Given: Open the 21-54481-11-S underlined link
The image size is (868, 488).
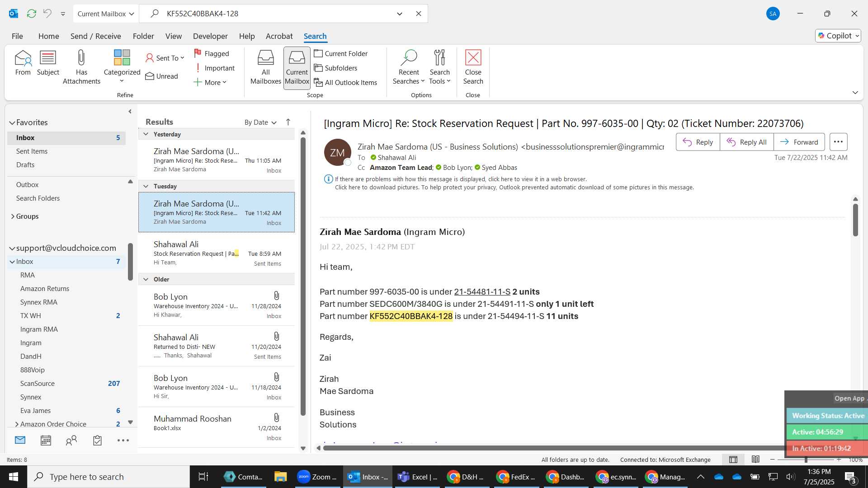Looking at the screenshot, I should [x=482, y=292].
